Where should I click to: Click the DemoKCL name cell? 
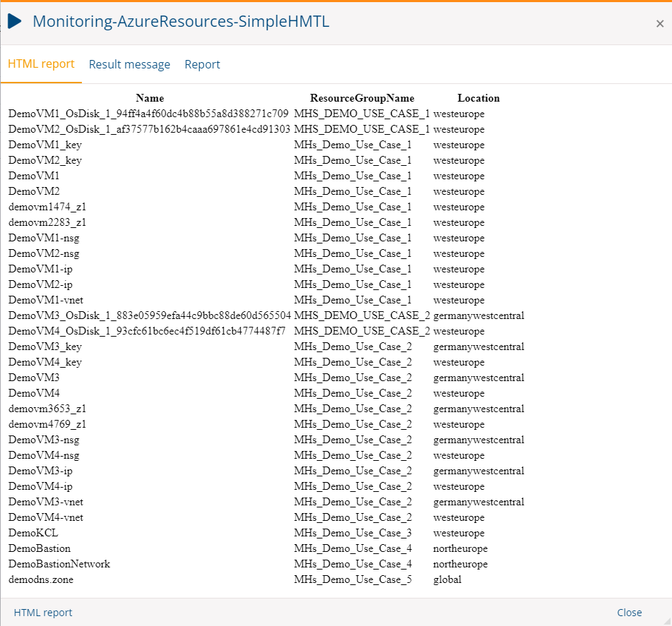33,533
